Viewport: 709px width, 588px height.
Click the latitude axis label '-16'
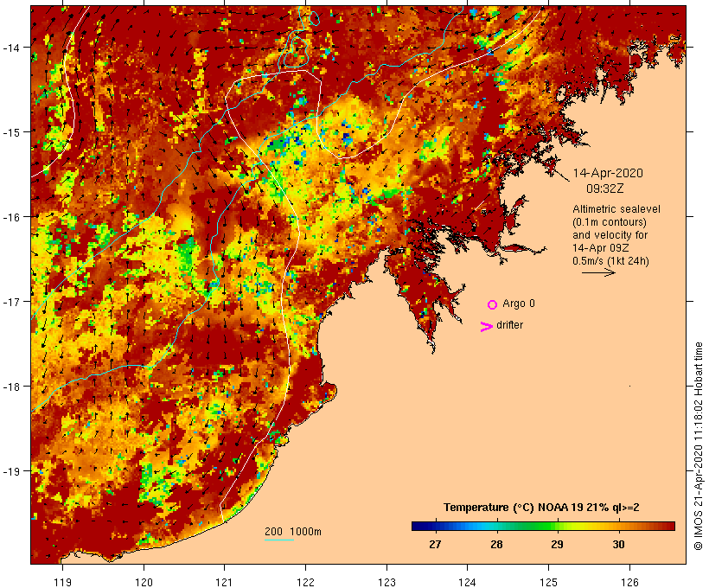(x=10, y=217)
